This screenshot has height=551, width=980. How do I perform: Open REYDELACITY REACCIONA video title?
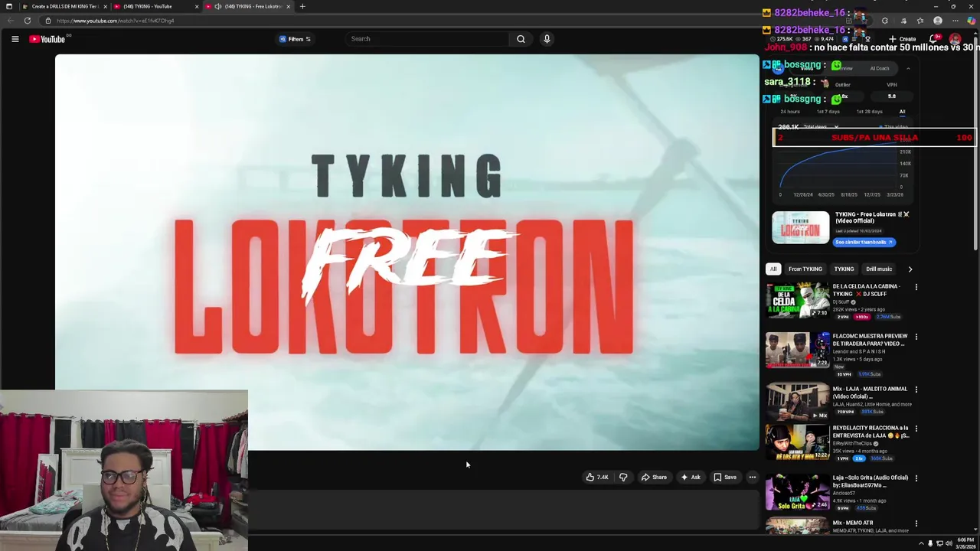coord(871,432)
